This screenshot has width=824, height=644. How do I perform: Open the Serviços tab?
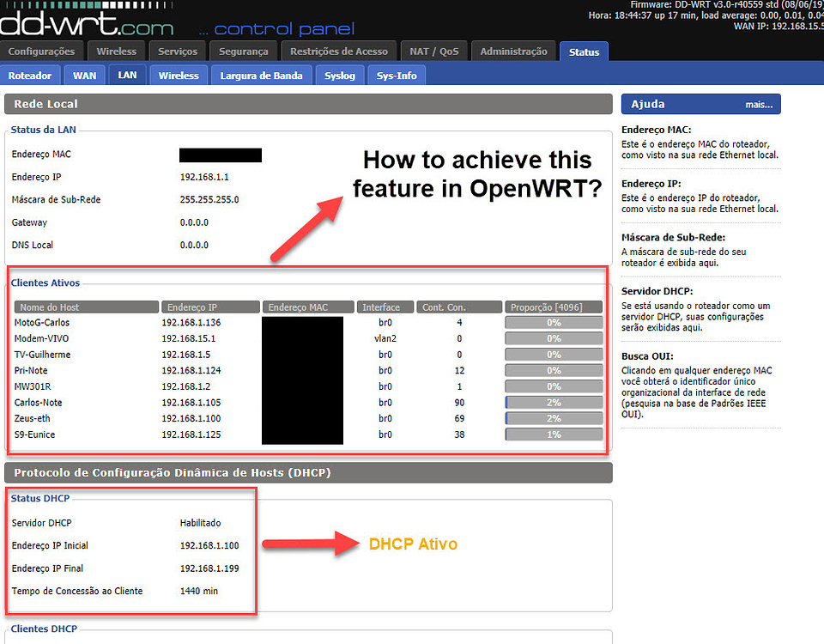click(x=177, y=52)
